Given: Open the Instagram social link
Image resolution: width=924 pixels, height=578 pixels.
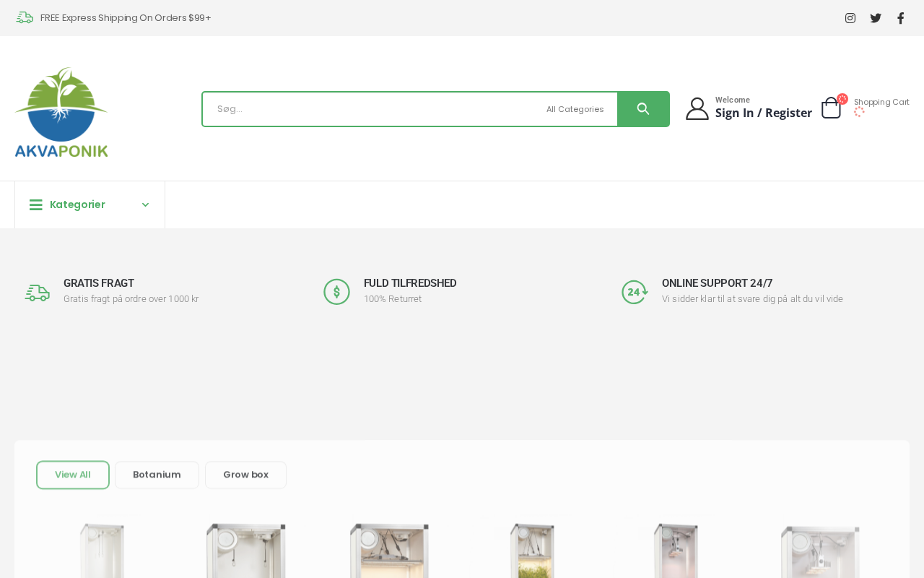Looking at the screenshot, I should 850,18.
